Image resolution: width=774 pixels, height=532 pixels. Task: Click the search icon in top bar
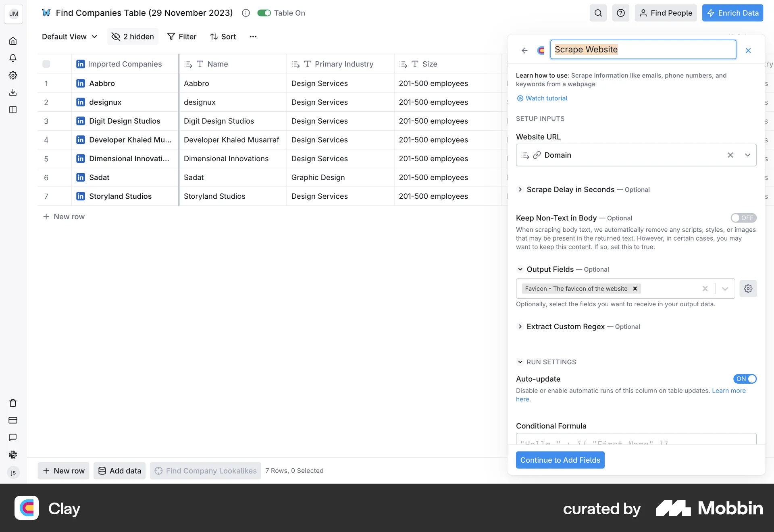598,13
